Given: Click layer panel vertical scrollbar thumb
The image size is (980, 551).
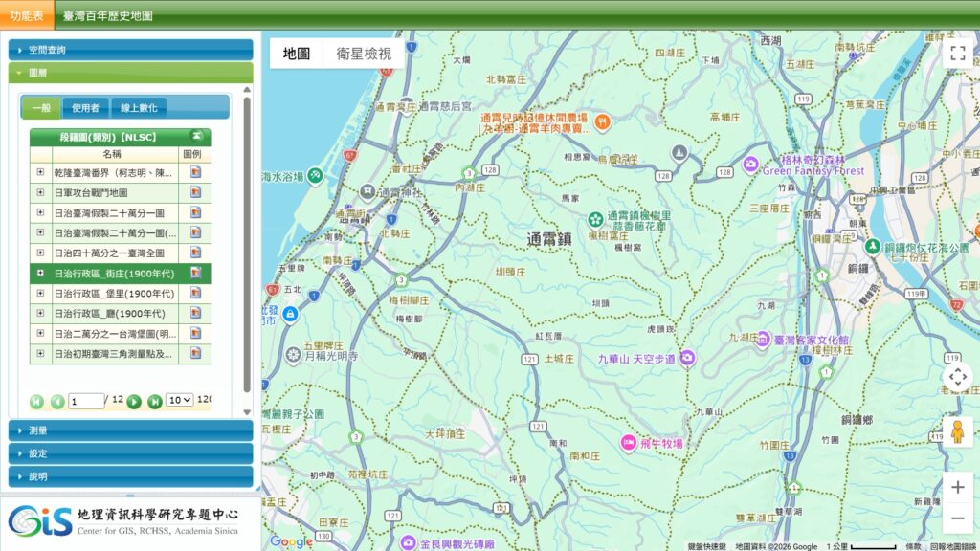Looking at the screenshot, I should pos(247,244).
